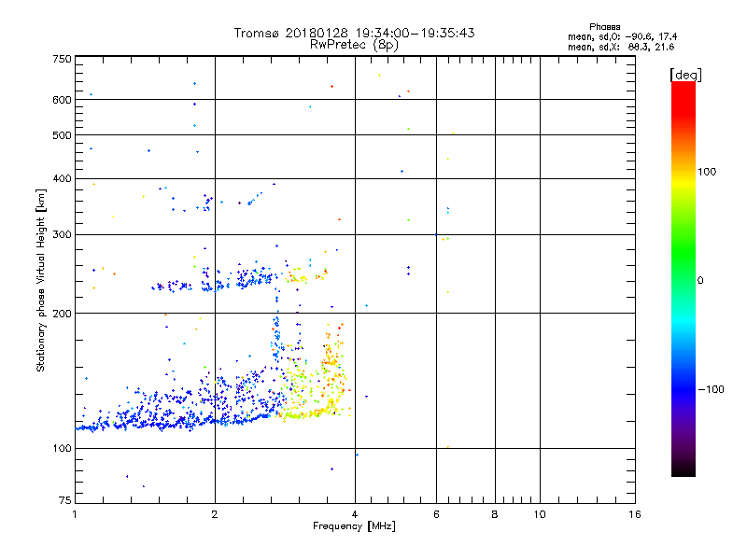This screenshot has width=747, height=560.
Task: Click colorbar tick label '-100'
Action: pyautogui.click(x=711, y=389)
